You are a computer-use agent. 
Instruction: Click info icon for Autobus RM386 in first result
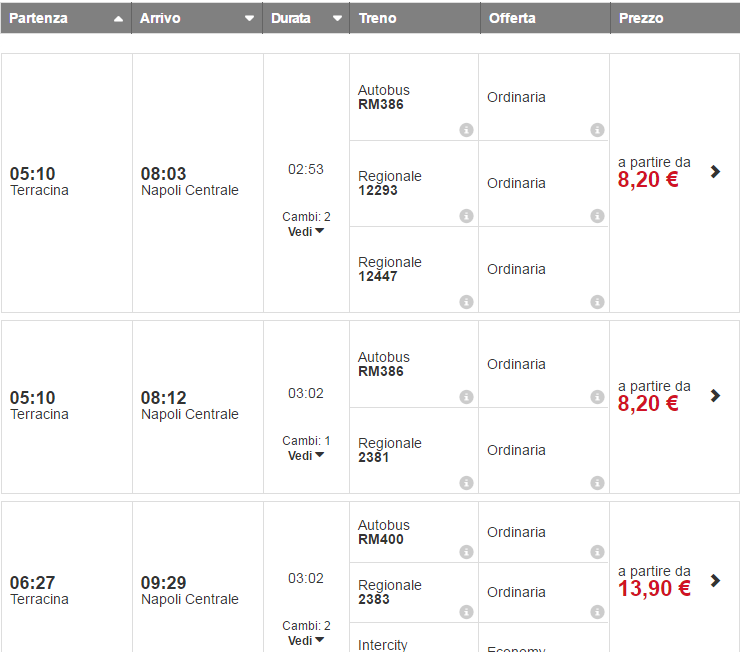point(466,130)
